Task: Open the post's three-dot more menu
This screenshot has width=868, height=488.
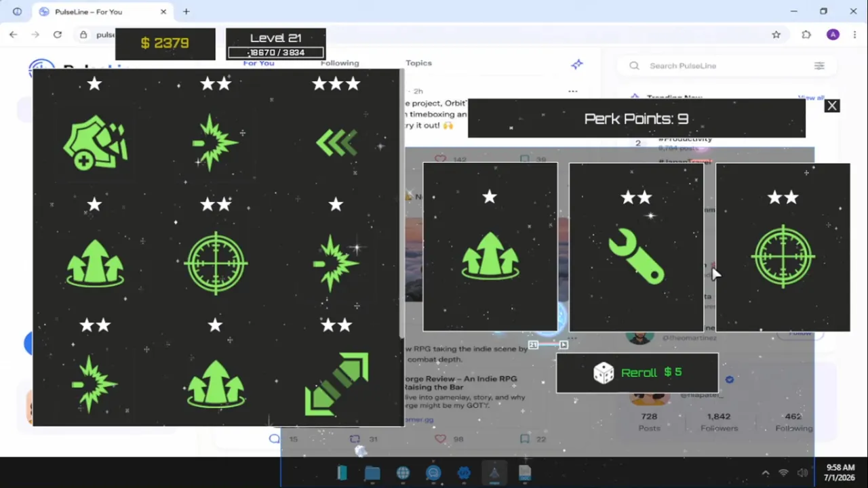Action: pyautogui.click(x=573, y=91)
